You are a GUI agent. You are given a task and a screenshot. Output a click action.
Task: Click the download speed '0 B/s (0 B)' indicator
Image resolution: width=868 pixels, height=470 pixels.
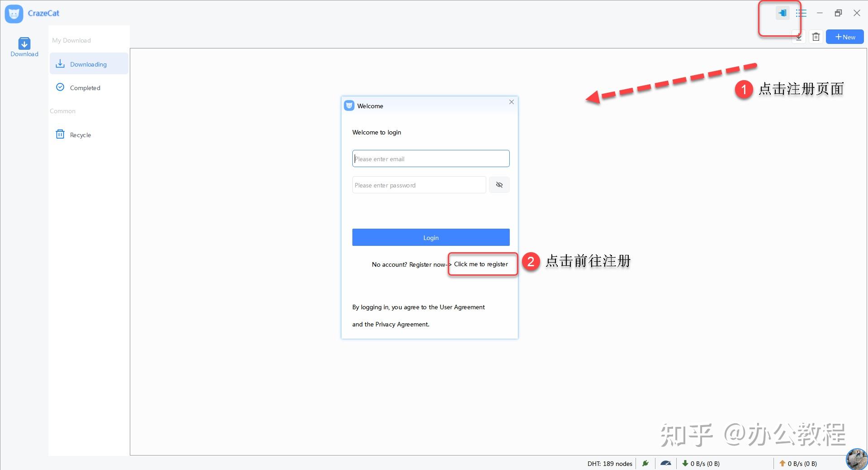(701, 464)
